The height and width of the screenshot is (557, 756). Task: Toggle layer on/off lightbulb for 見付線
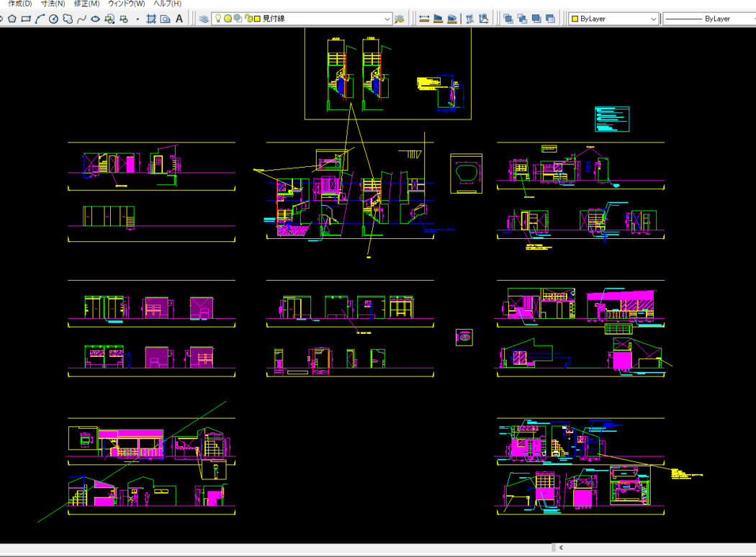[x=218, y=19]
